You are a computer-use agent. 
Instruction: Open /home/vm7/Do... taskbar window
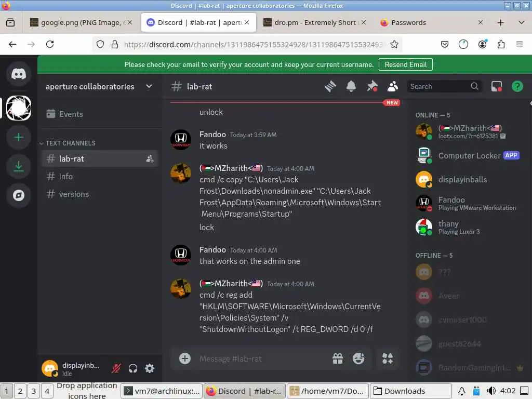(x=328, y=391)
